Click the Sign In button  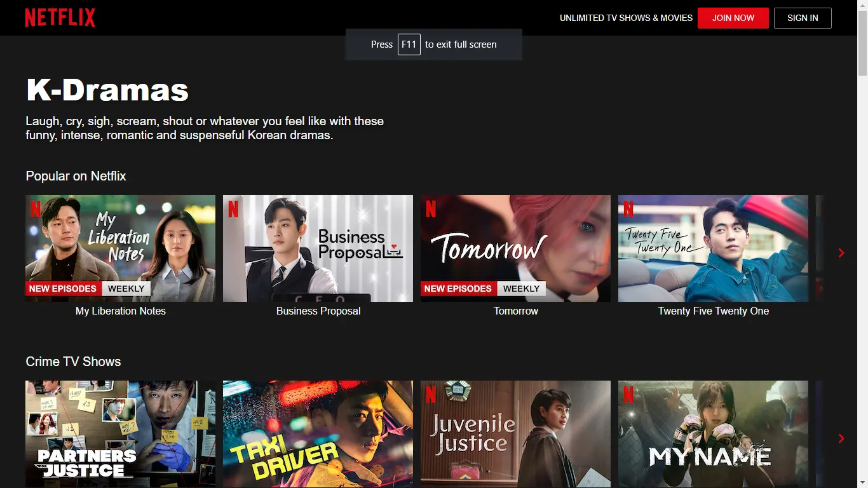pos(802,18)
